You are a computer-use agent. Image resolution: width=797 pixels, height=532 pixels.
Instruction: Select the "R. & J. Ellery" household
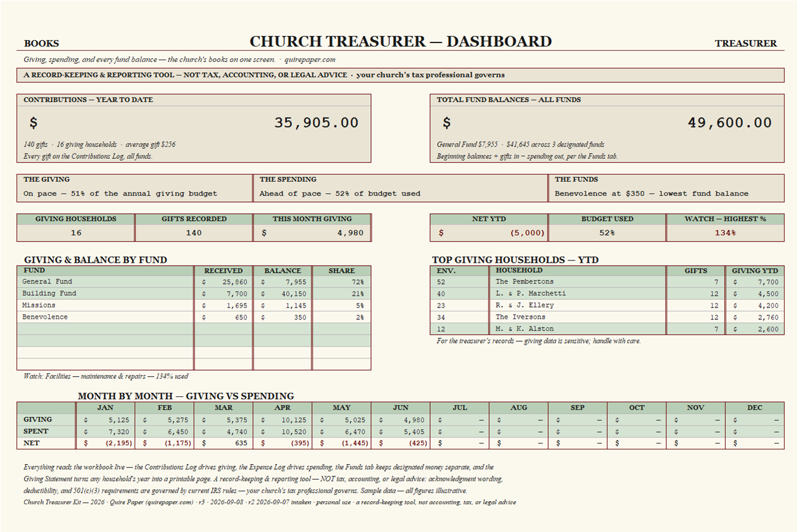pyautogui.click(x=525, y=305)
